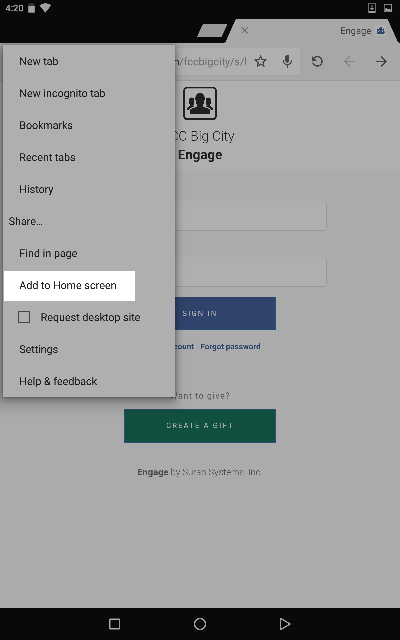This screenshot has height=640, width=400.
Task: Go forward with the right arrow
Action: coord(381,62)
